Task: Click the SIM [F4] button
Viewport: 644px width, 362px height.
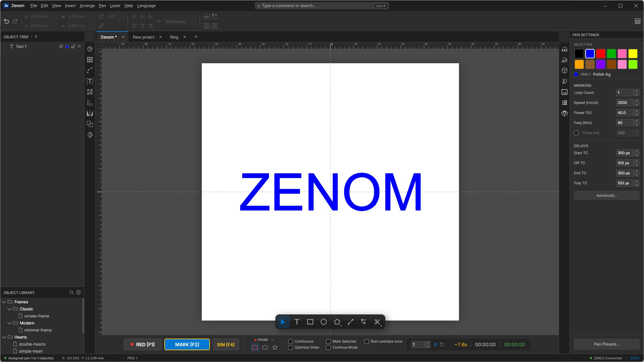Action: (x=226, y=345)
